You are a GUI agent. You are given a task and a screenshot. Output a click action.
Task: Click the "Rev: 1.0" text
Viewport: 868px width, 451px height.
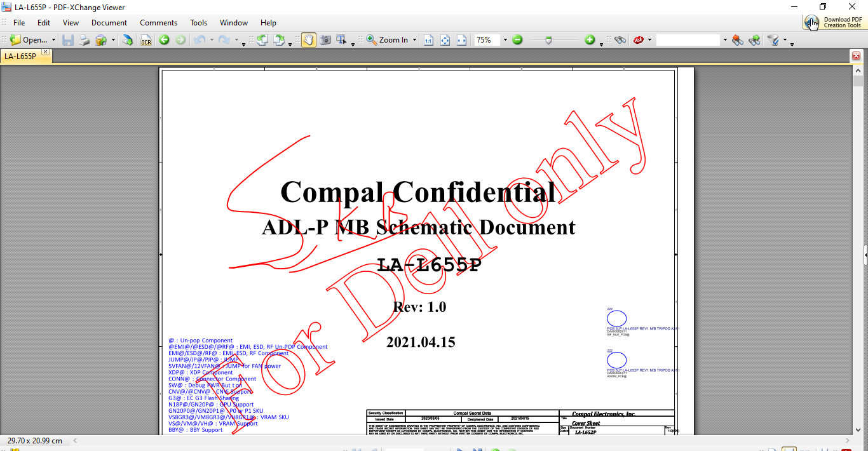[420, 307]
